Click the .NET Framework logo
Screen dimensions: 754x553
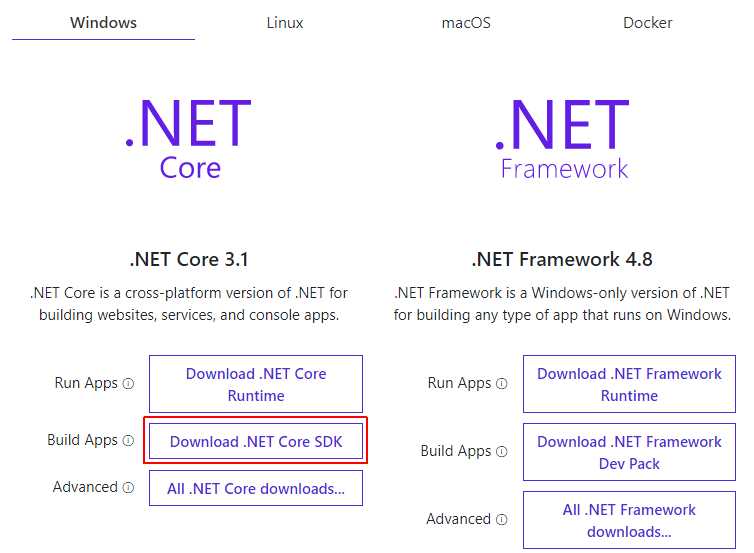(562, 139)
